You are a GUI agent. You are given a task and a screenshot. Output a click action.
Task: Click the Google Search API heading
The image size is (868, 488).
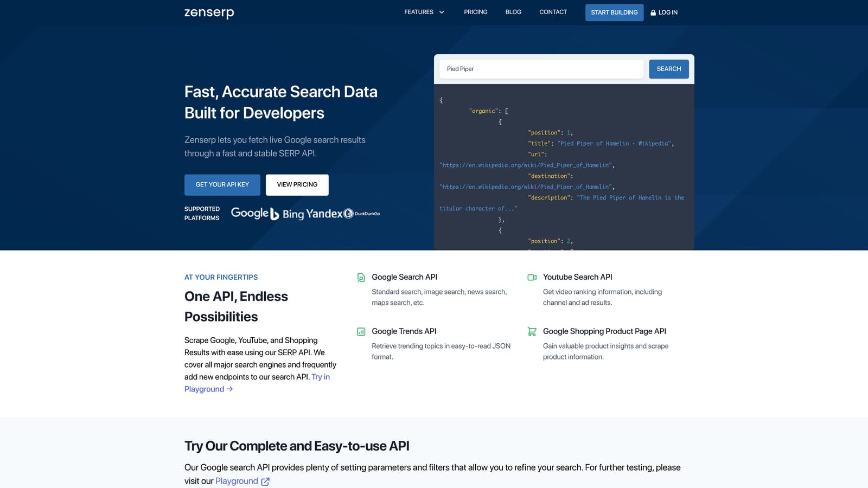pos(404,277)
